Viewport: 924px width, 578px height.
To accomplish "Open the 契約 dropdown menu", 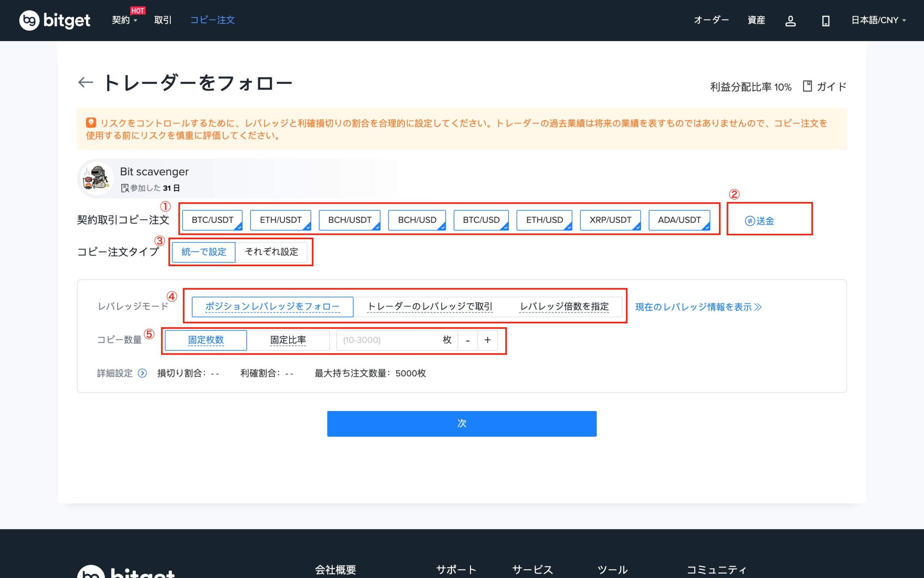I will point(124,20).
